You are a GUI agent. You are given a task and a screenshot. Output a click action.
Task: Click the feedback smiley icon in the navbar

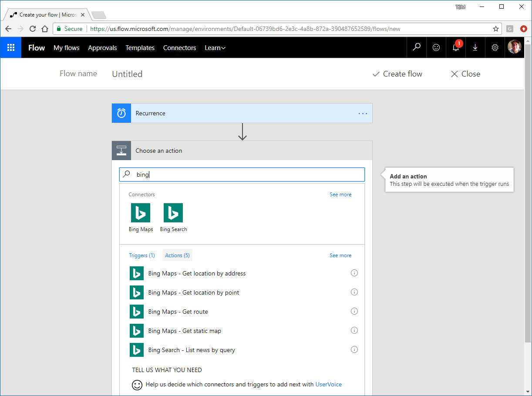(436, 47)
